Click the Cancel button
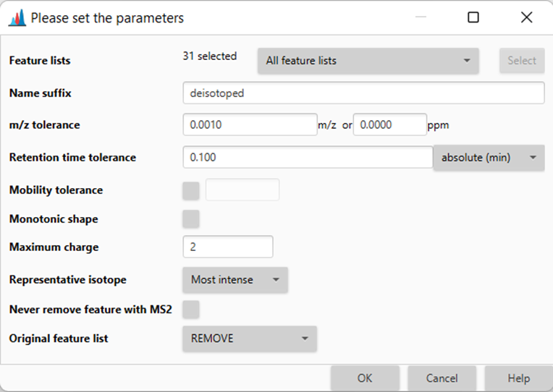553x392 pixels. [442, 378]
